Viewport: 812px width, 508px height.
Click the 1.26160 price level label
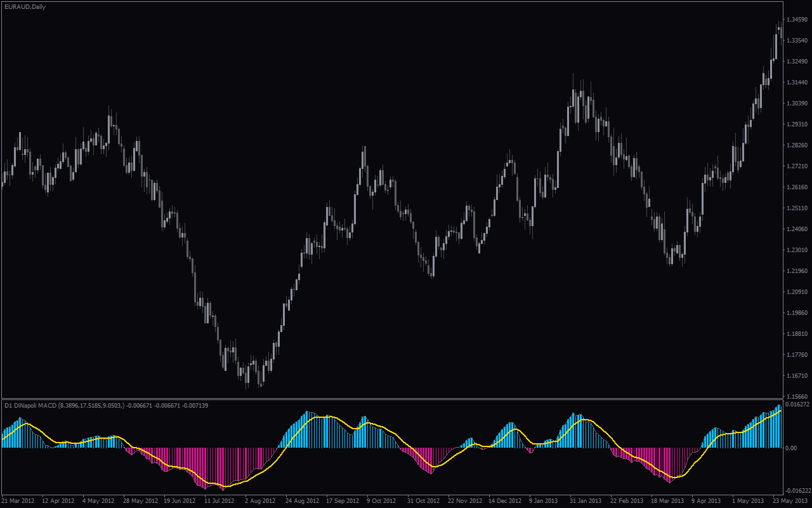pos(797,187)
